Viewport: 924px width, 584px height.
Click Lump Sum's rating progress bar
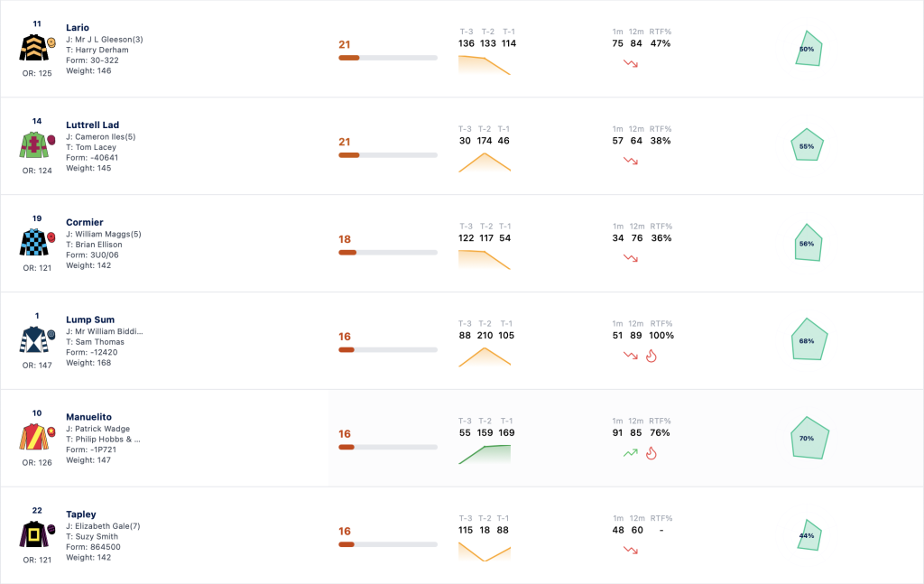click(388, 349)
